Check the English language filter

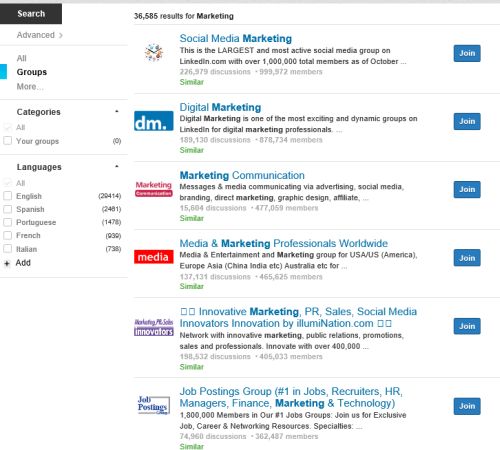click(7, 196)
